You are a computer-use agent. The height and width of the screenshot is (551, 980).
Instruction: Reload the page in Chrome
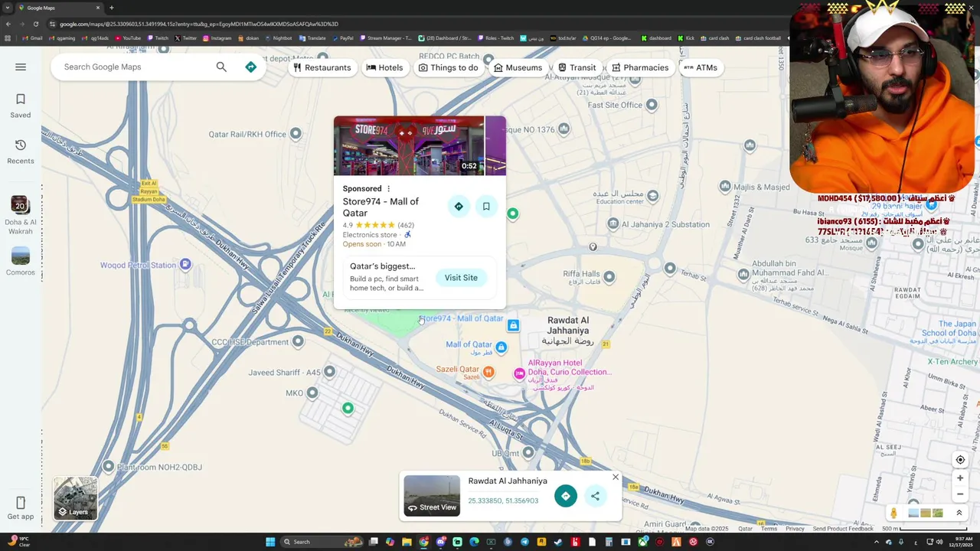pyautogui.click(x=35, y=24)
